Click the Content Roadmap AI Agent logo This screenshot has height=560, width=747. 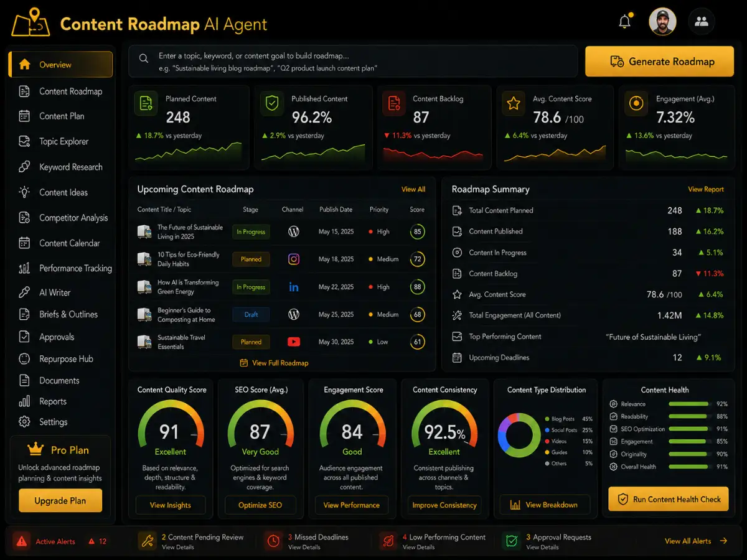(x=31, y=24)
